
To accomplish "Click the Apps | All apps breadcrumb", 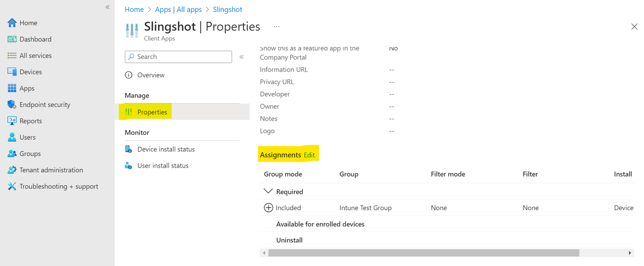I will (178, 9).
